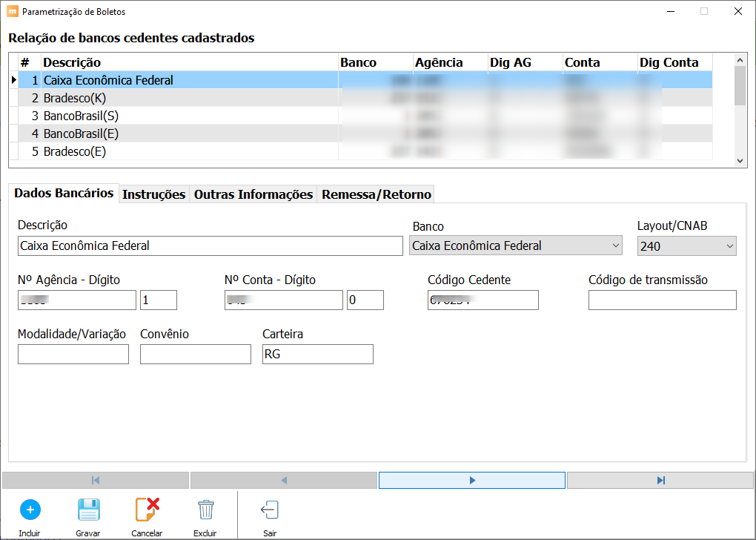
Task: Focus the Código de transmissão field
Action: click(663, 300)
